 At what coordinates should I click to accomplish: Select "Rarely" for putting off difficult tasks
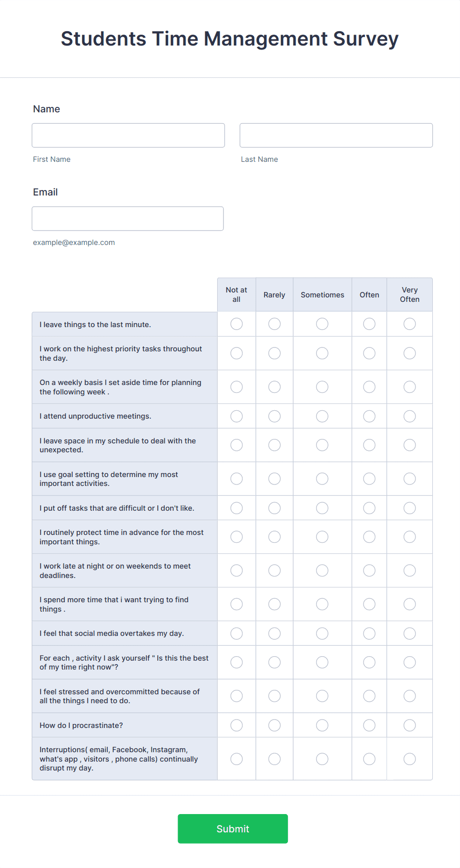pos(274,507)
